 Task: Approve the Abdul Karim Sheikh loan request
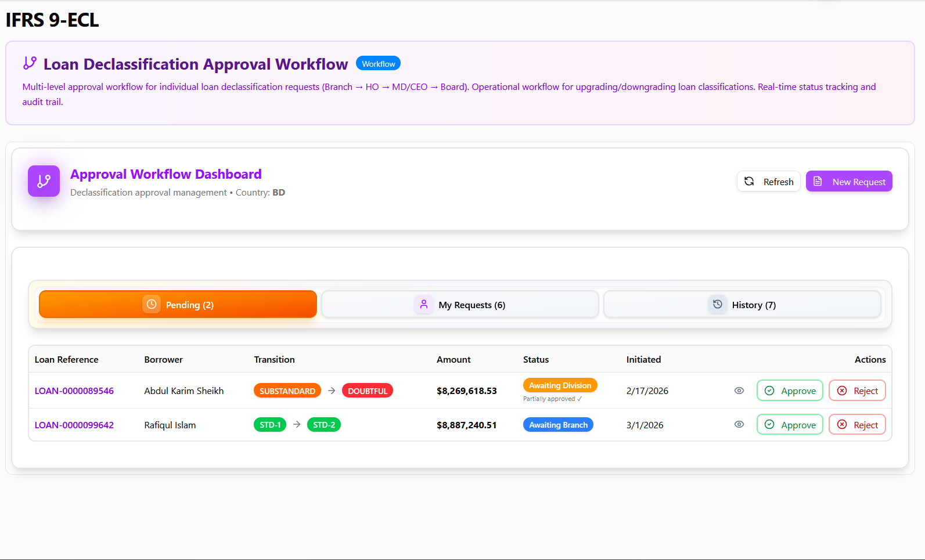[790, 391]
